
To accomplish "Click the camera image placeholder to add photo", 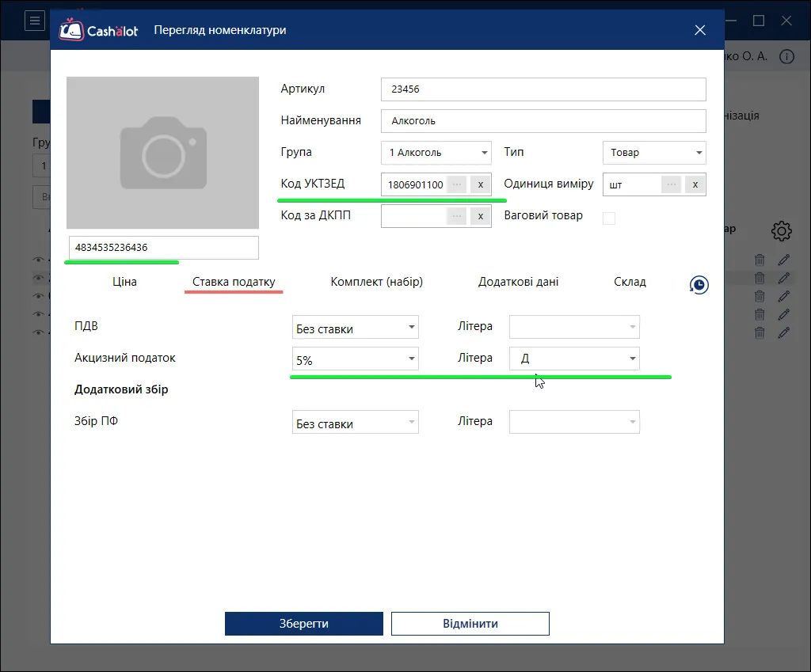I will tap(162, 153).
